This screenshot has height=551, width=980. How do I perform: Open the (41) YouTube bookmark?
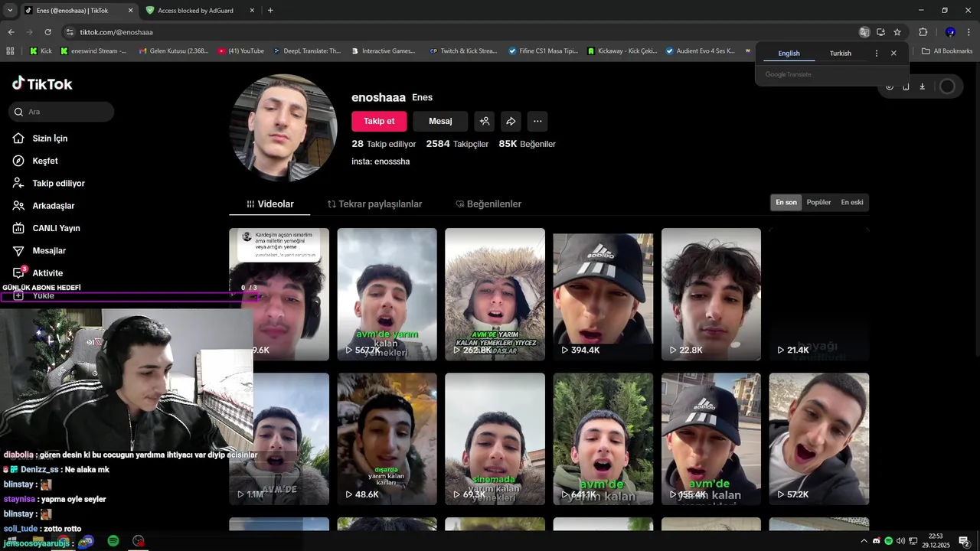(241, 51)
